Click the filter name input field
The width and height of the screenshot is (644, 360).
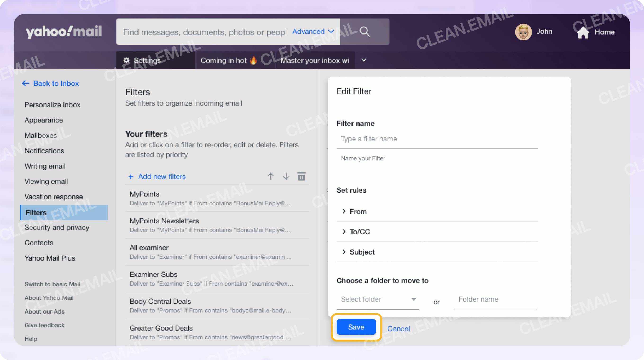pos(437,139)
